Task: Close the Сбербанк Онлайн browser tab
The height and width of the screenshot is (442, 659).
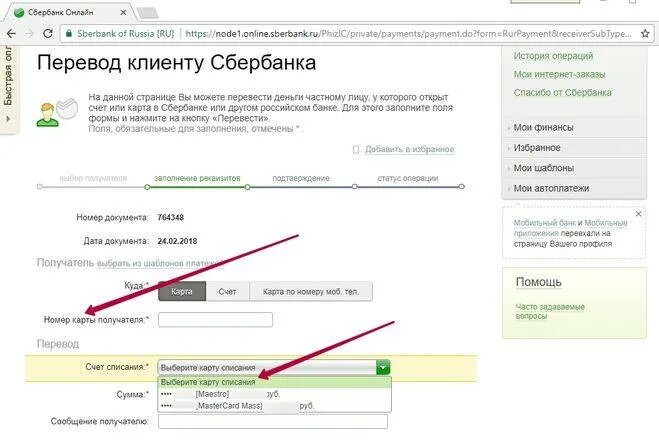Action: click(123, 13)
